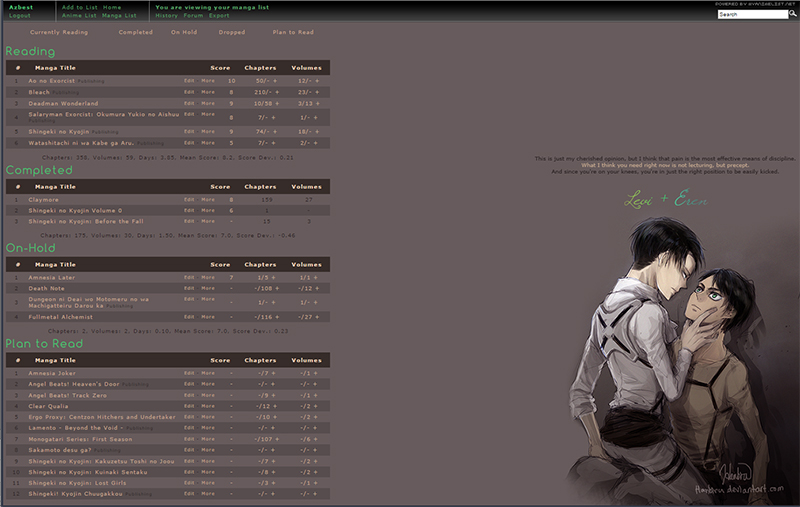The height and width of the screenshot is (507, 800).
Task: Increment chapters for Dungeon ni Deai wo Motomeru
Action: click(273, 302)
